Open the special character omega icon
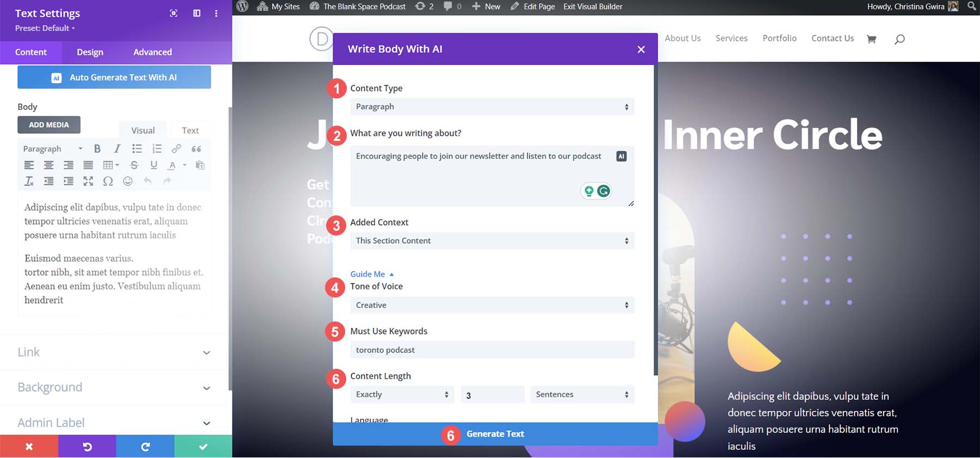This screenshot has height=458, width=980. [x=108, y=181]
